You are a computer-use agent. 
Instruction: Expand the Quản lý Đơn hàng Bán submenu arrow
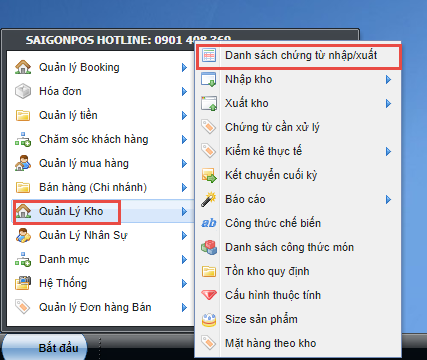pyautogui.click(x=184, y=308)
